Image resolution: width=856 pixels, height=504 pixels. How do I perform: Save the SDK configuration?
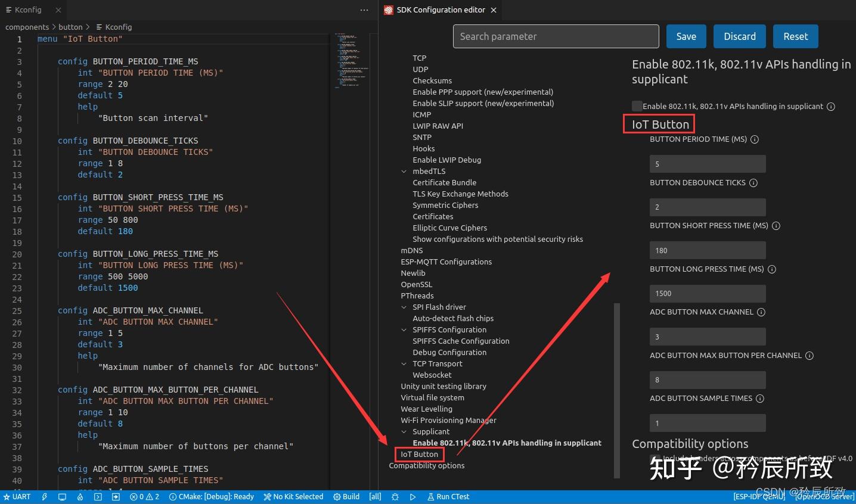pyautogui.click(x=686, y=36)
